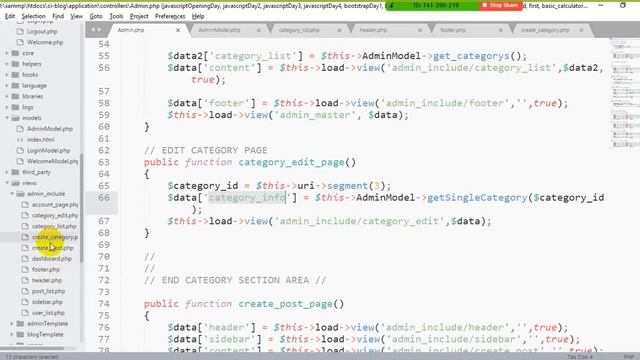
Task: Close the header.php tab
Action: tap(420, 30)
